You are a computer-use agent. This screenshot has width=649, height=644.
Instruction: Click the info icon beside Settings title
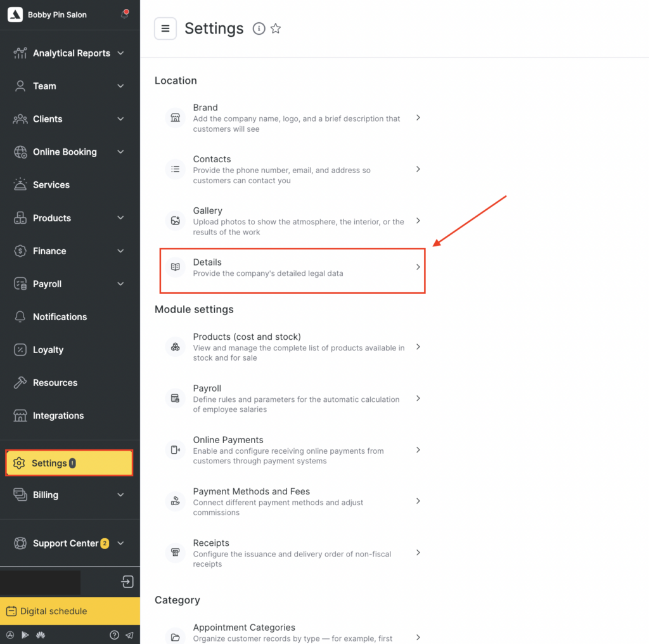point(259,29)
